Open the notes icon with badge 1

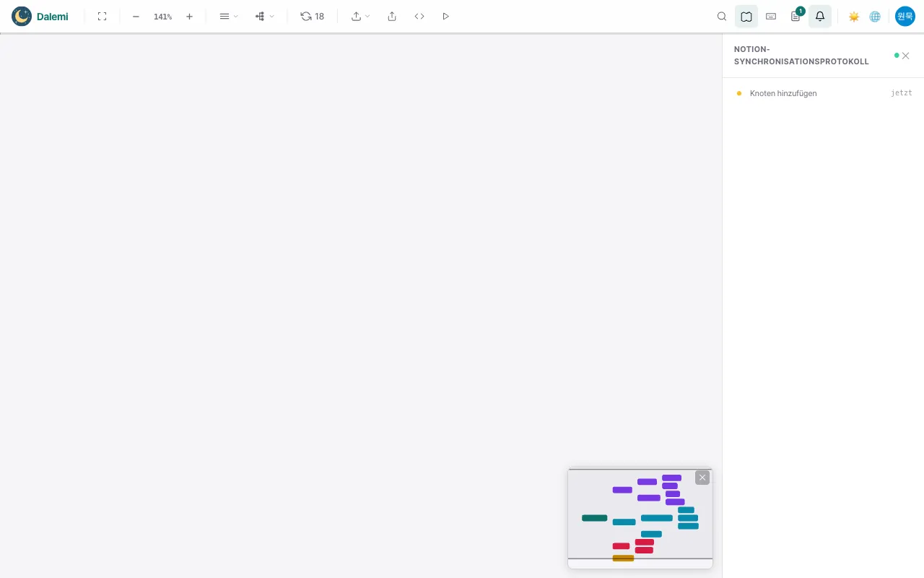[796, 16]
